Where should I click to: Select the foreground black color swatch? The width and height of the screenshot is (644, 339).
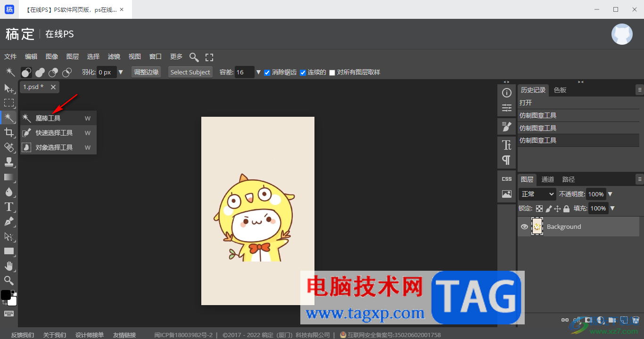pos(6,295)
